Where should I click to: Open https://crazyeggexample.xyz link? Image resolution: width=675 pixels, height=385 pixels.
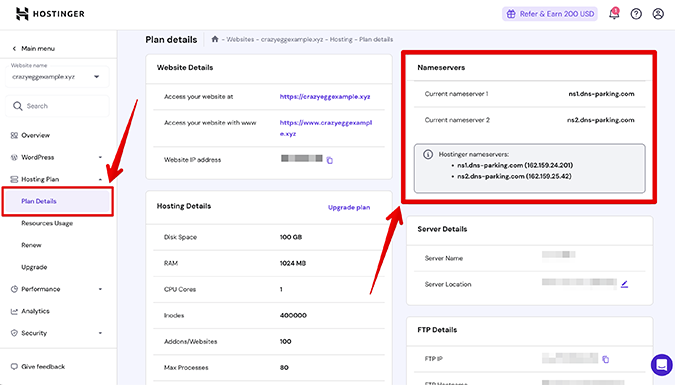pos(325,96)
